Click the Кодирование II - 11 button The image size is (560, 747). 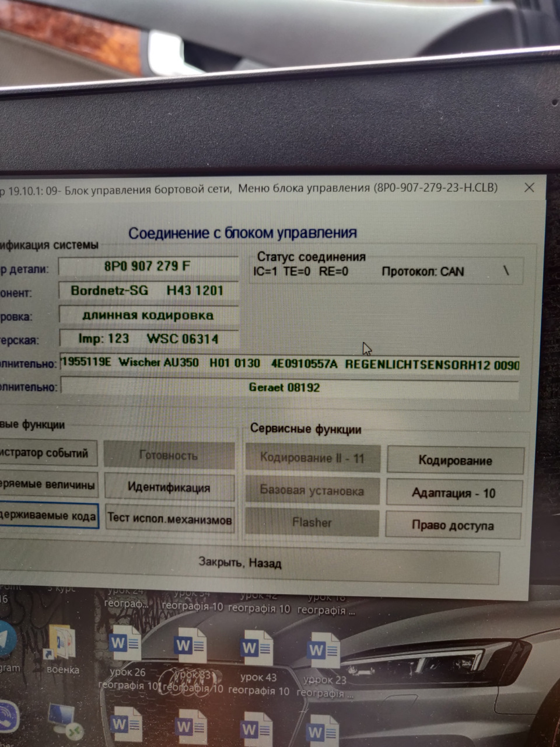[x=312, y=458]
